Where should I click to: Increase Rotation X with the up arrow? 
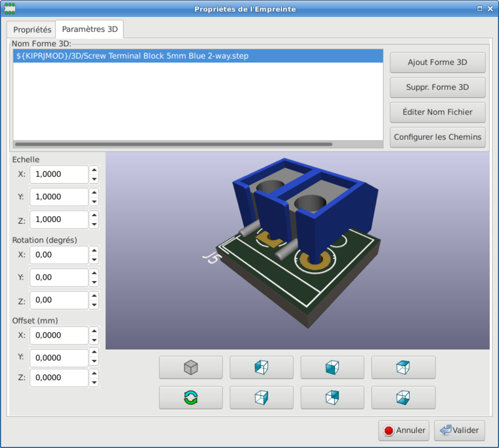pyautogui.click(x=94, y=250)
